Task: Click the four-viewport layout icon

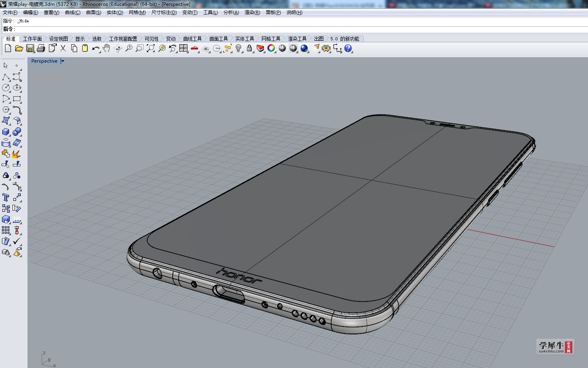Action: click(x=184, y=48)
